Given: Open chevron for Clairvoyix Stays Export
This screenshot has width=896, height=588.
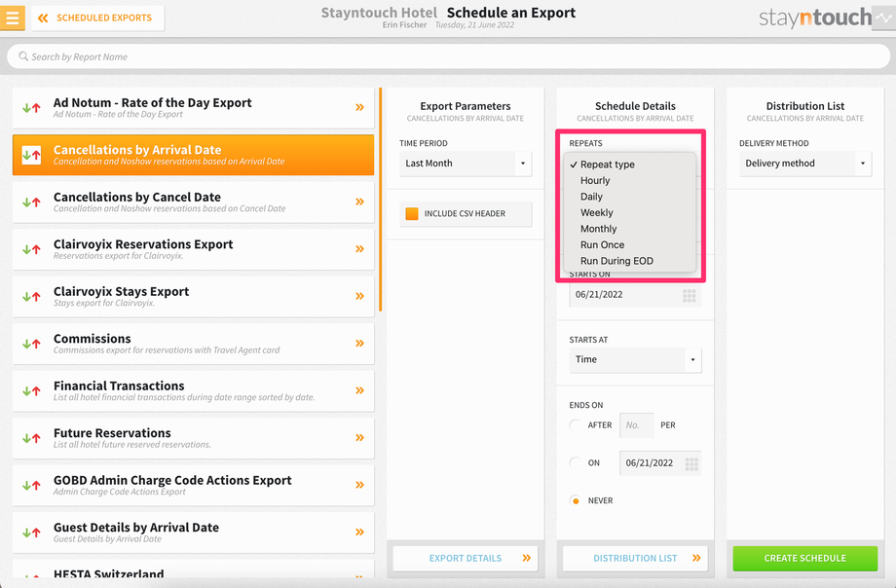Looking at the screenshot, I should [x=359, y=296].
